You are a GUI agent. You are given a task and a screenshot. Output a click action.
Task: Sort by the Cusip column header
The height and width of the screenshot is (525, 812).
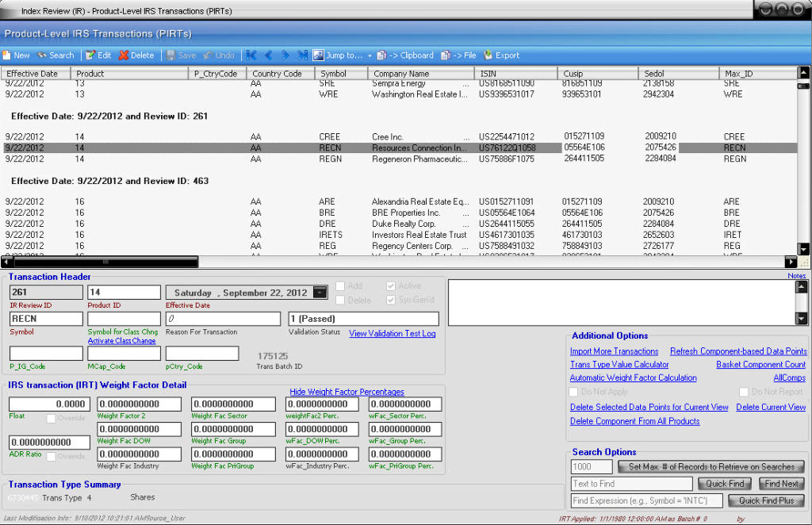[598, 74]
